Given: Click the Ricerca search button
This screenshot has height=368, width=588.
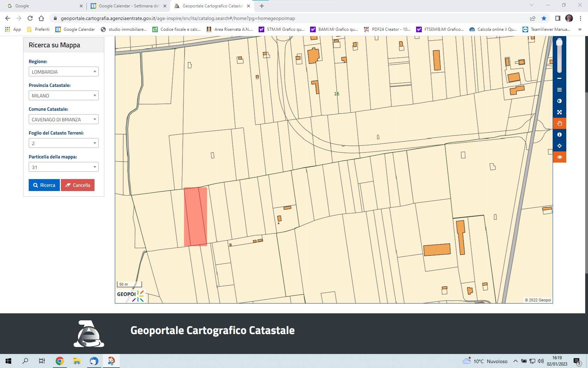Looking at the screenshot, I should click(x=44, y=185).
